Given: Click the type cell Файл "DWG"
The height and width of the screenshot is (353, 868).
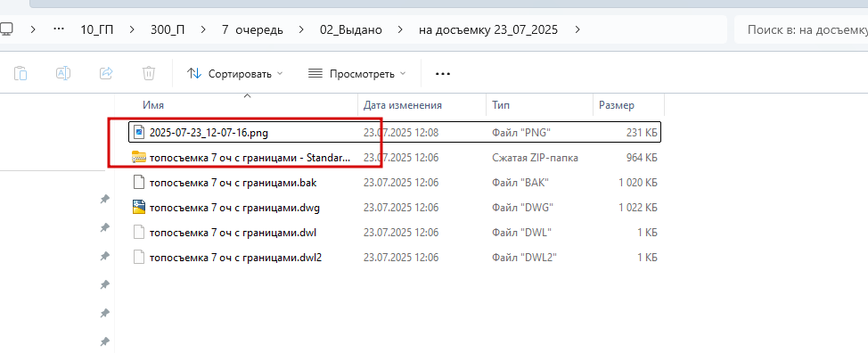Looking at the screenshot, I should click(522, 208).
